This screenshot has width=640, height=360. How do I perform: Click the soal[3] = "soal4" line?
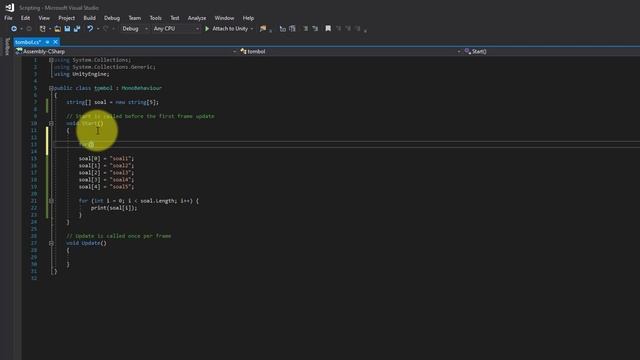pos(107,180)
